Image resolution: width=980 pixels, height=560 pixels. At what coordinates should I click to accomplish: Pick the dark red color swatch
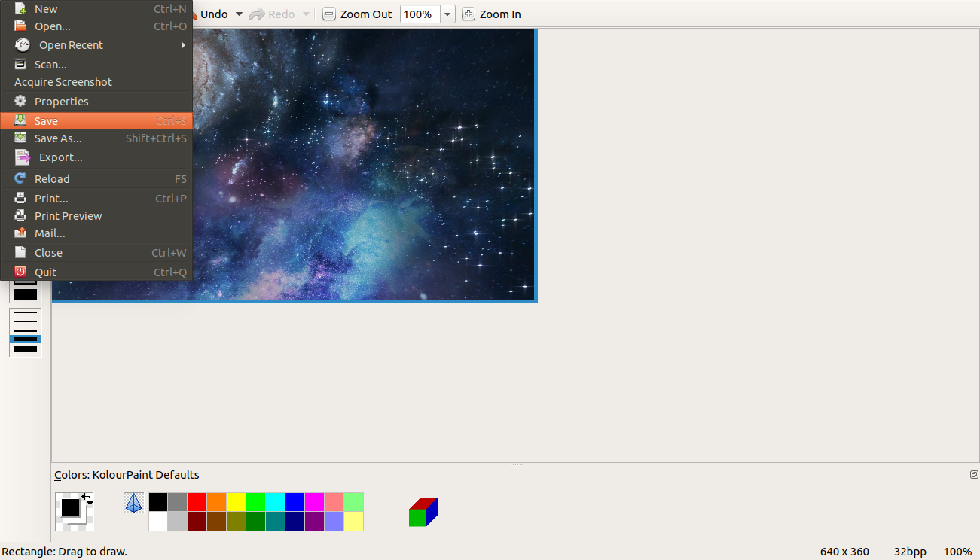click(197, 522)
